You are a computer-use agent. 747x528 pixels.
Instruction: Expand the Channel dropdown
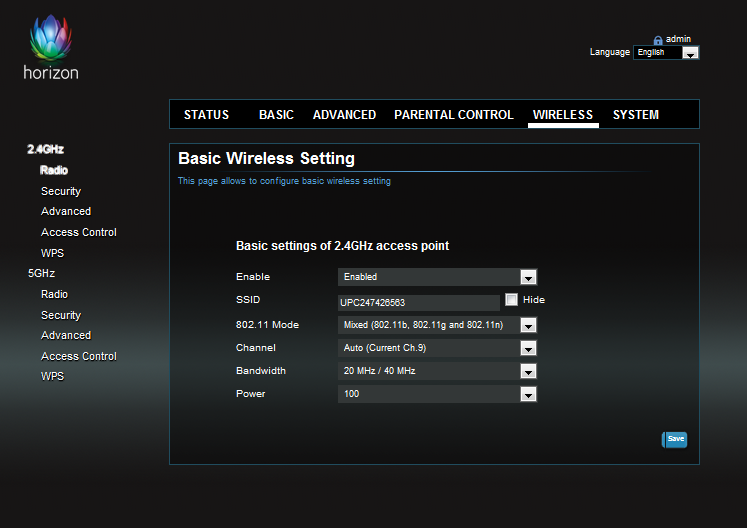pyautogui.click(x=437, y=348)
